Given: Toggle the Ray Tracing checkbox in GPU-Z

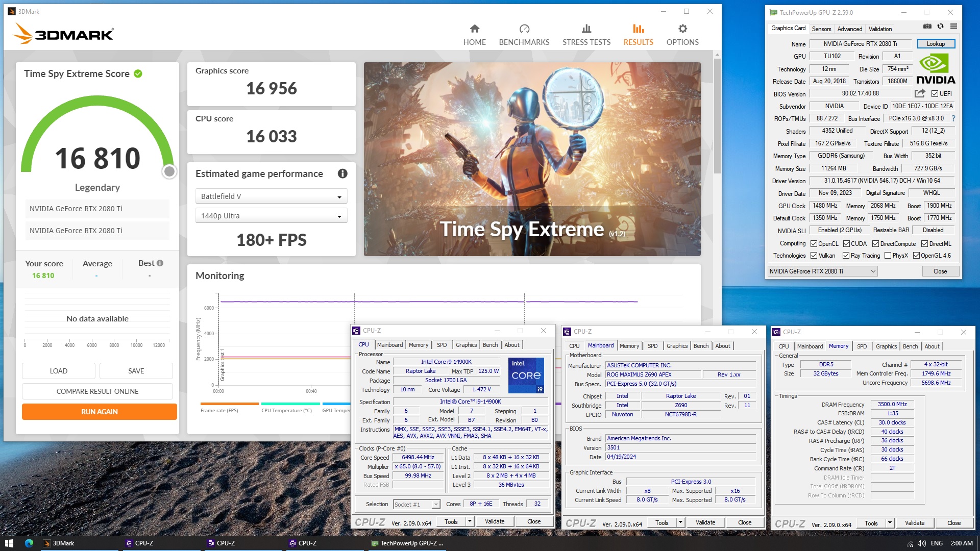Looking at the screenshot, I should click(x=846, y=256).
